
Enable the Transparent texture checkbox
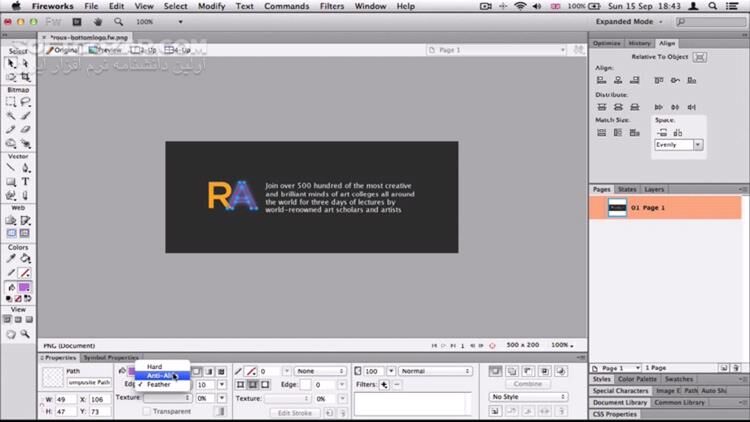coord(147,411)
